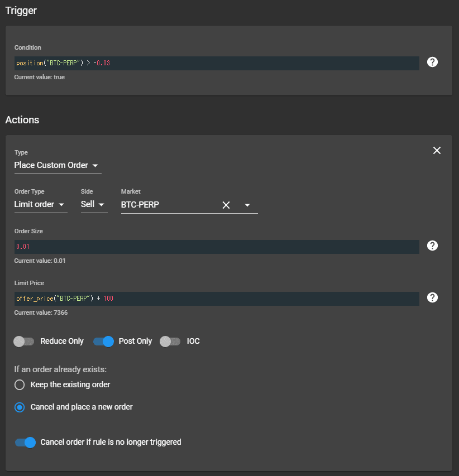Edit the Order Size value
This screenshot has width=459, height=476.
pyautogui.click(x=217, y=246)
